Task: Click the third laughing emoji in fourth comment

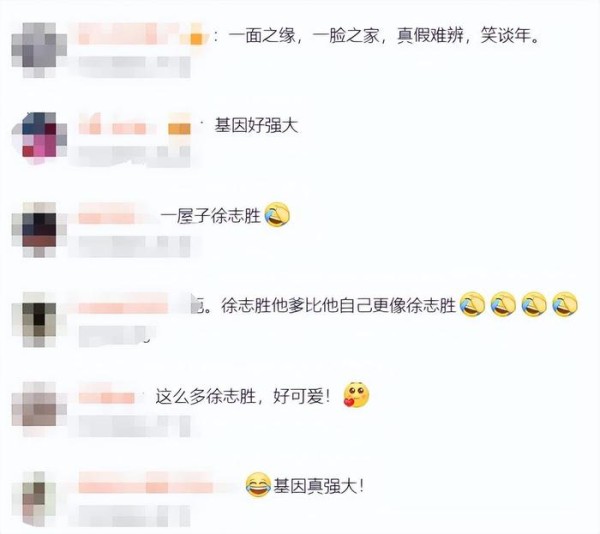Action: (x=534, y=304)
